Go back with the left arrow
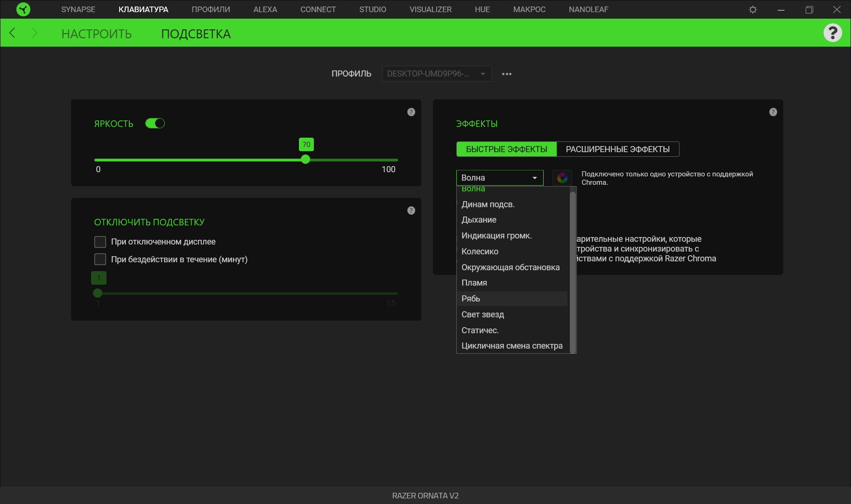 tap(13, 33)
